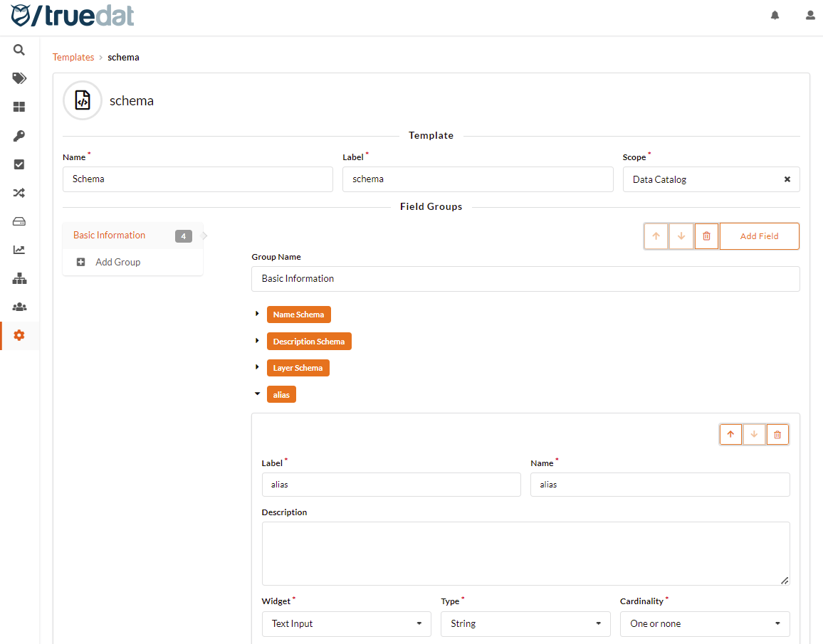
Task: Open the Cardinality dropdown
Action: coord(704,624)
